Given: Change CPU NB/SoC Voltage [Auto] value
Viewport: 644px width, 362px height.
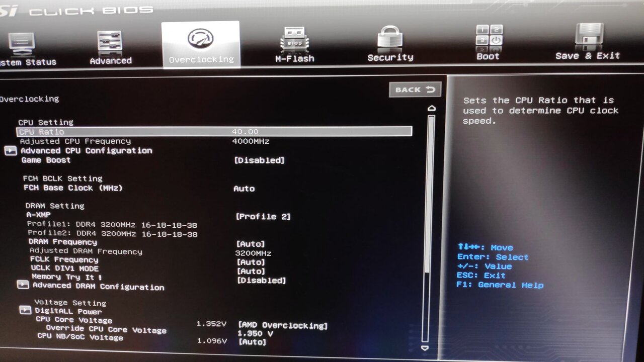Looking at the screenshot, I should click(252, 342).
